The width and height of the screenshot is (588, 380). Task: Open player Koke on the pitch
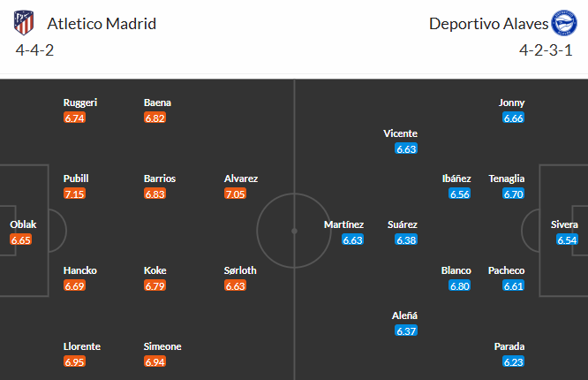pos(155,270)
